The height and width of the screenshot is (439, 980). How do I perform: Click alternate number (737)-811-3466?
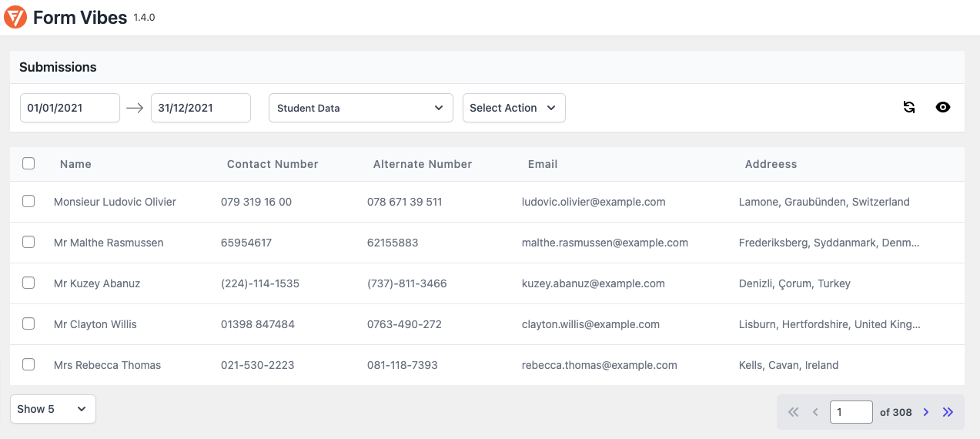tap(407, 283)
